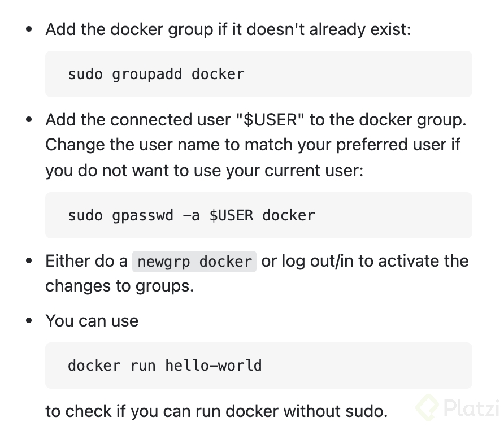
Task: Click the 'changes to groups.' text line
Action: 120,285
